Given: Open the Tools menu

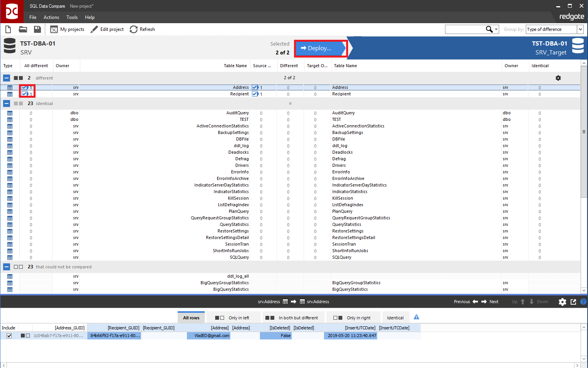Looking at the screenshot, I should [x=72, y=17].
